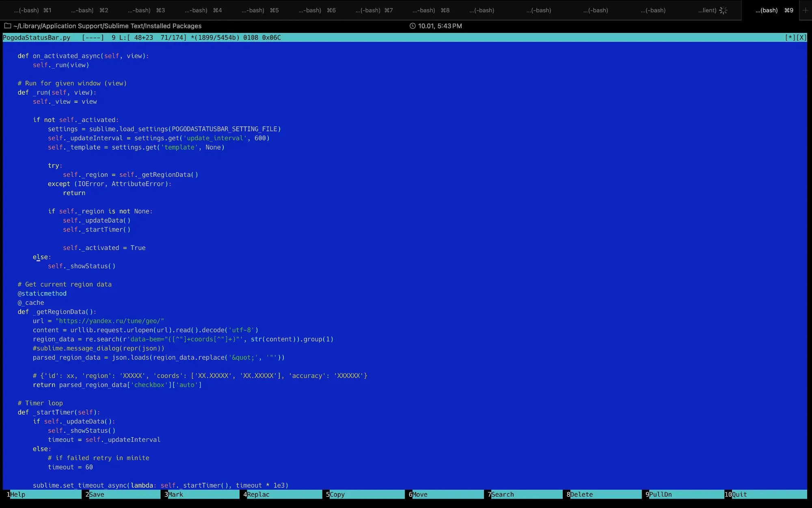Switch to the -bash tab labeled ⌘2
This screenshot has height=508, width=812.
[89, 10]
